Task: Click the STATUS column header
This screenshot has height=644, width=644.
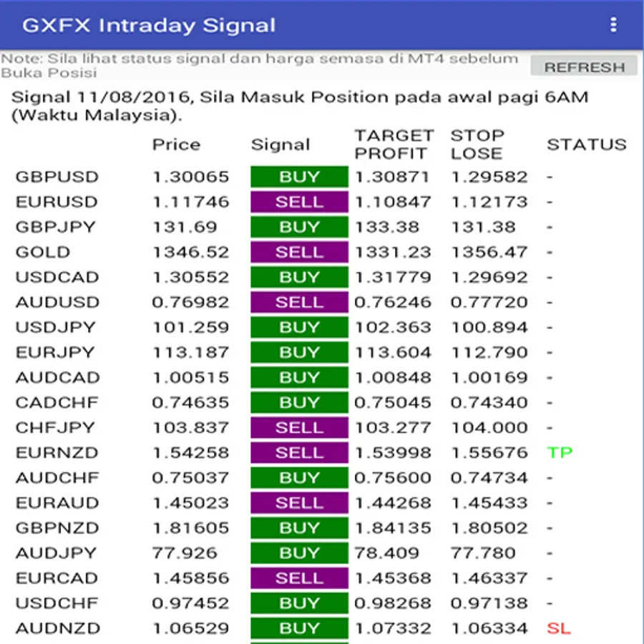Action: pyautogui.click(x=587, y=145)
